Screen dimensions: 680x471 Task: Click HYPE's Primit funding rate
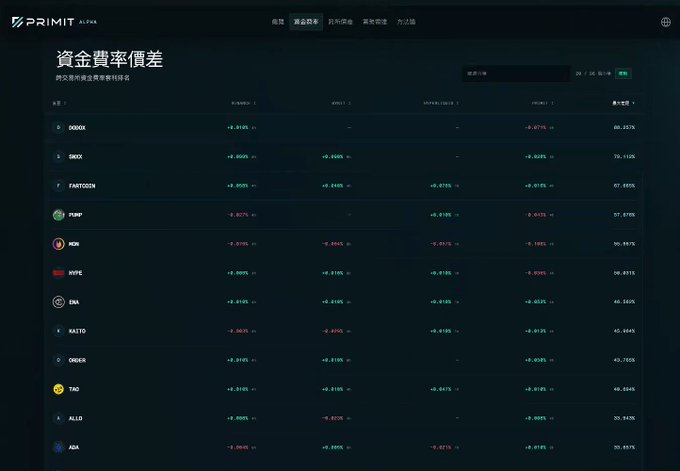pos(536,273)
